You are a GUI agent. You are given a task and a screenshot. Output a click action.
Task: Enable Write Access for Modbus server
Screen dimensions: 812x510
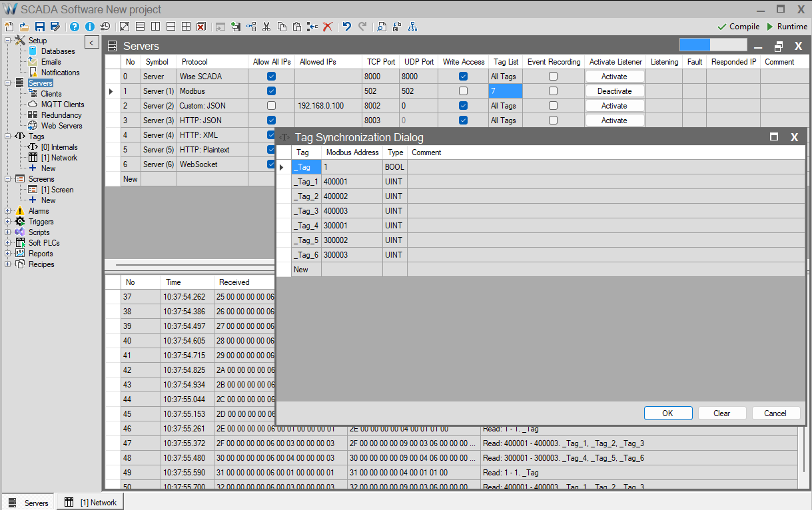click(x=463, y=91)
